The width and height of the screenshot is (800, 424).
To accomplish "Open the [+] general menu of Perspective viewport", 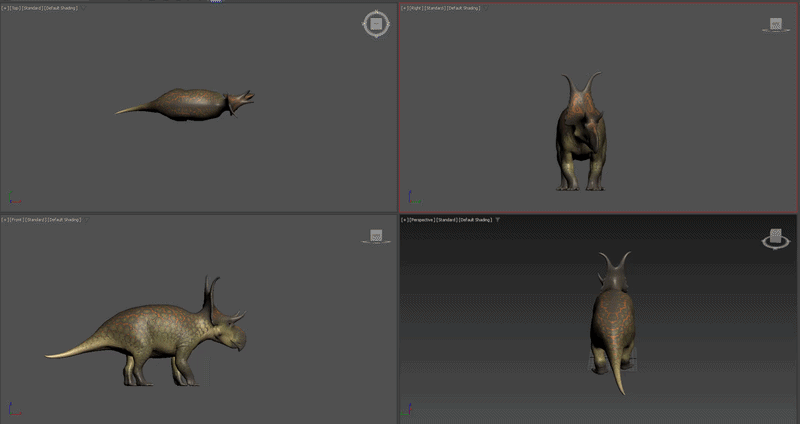I will 405,220.
